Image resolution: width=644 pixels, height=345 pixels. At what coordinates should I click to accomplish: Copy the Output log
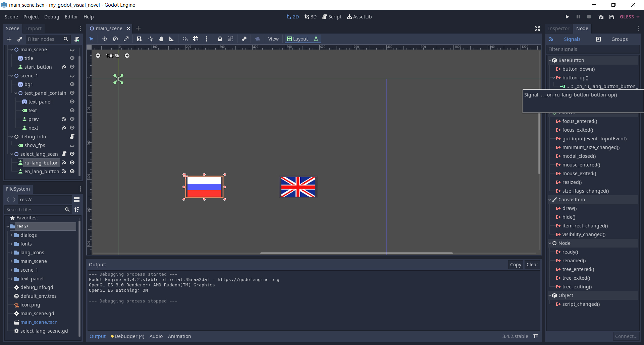click(516, 265)
